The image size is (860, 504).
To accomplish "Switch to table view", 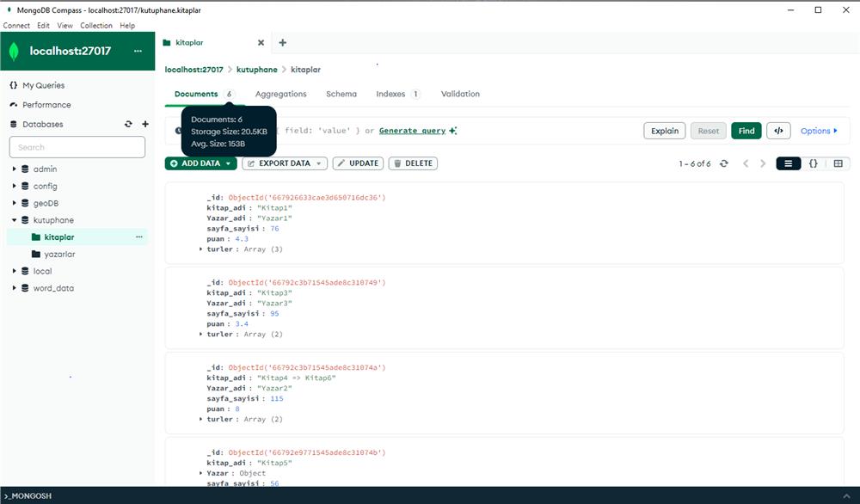I will click(838, 163).
